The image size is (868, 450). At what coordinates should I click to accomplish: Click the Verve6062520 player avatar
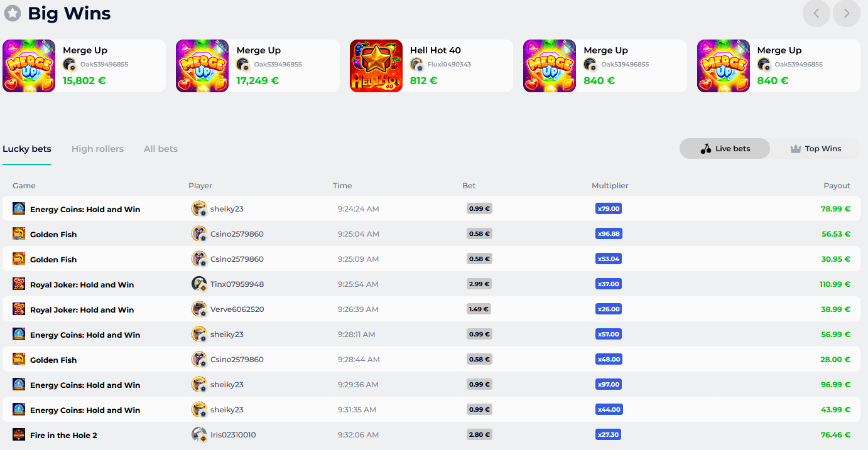199,309
